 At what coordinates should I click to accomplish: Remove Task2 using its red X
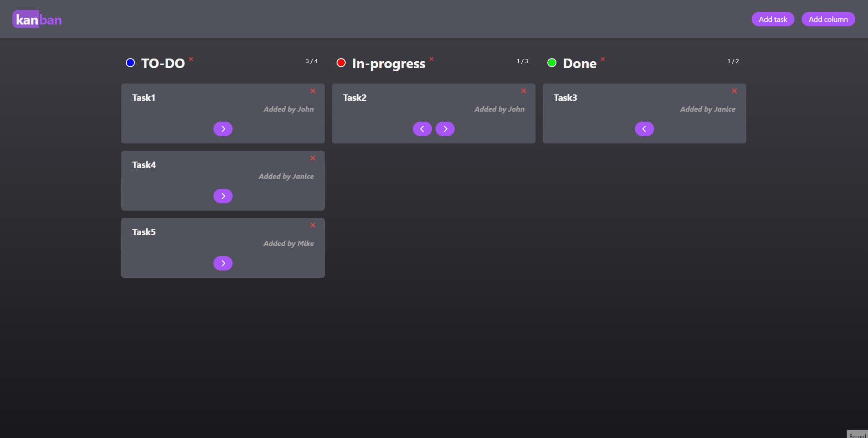pos(524,91)
